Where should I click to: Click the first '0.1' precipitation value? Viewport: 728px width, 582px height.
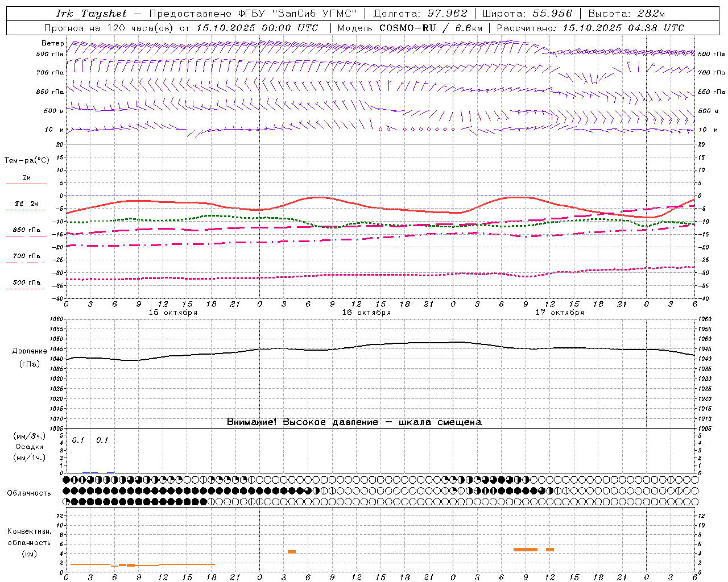(x=78, y=440)
